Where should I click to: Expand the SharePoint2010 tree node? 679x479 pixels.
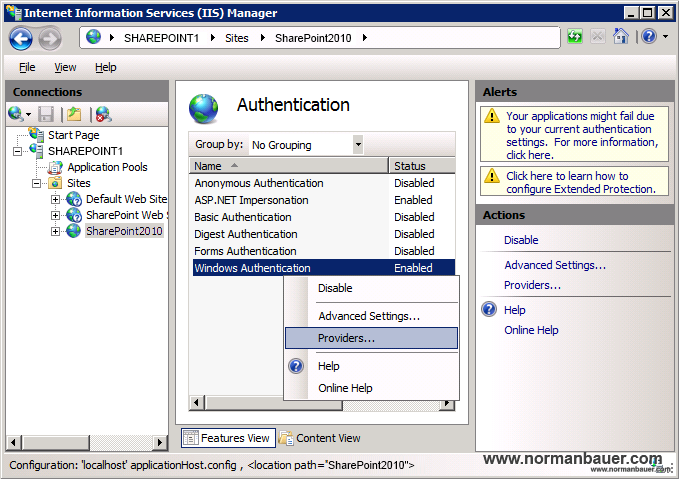(x=55, y=231)
